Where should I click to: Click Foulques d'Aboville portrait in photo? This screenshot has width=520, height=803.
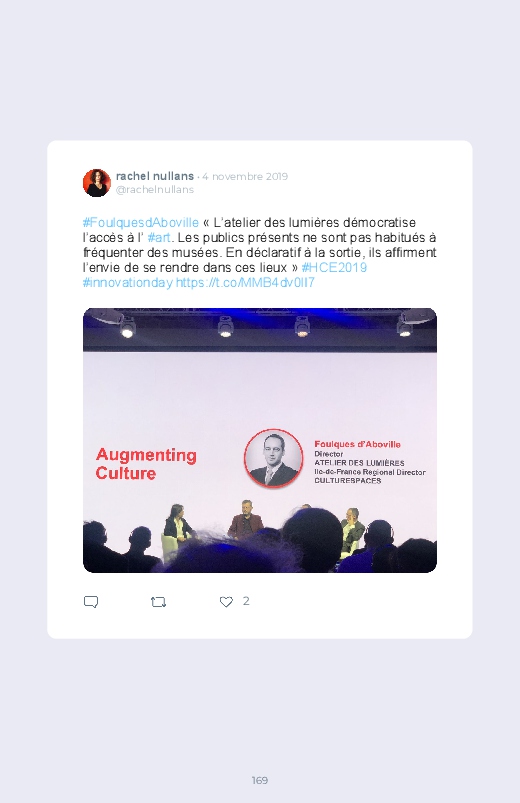(x=274, y=458)
